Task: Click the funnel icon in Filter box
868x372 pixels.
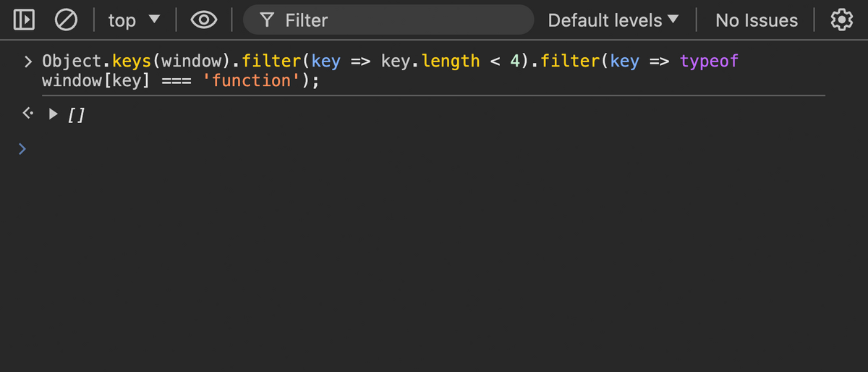Action: pyautogui.click(x=266, y=21)
